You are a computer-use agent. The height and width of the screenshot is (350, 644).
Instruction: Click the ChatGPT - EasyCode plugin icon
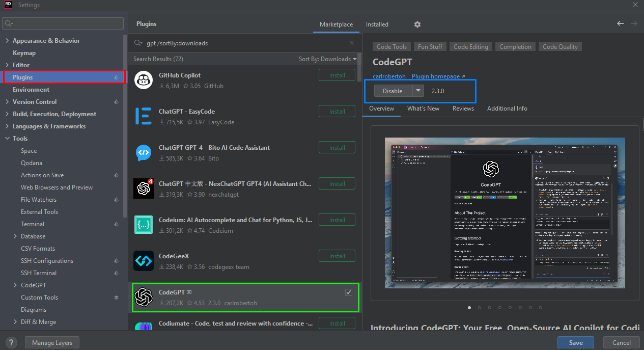tap(144, 116)
